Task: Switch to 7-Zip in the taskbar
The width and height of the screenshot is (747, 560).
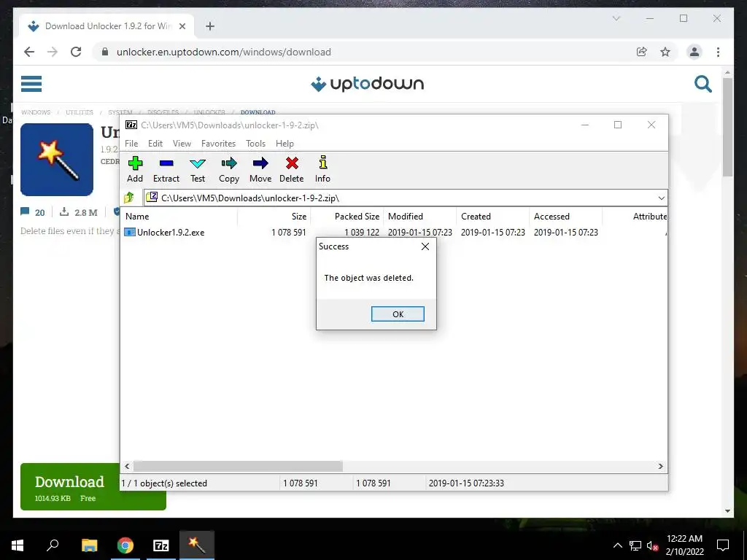Action: (x=161, y=545)
